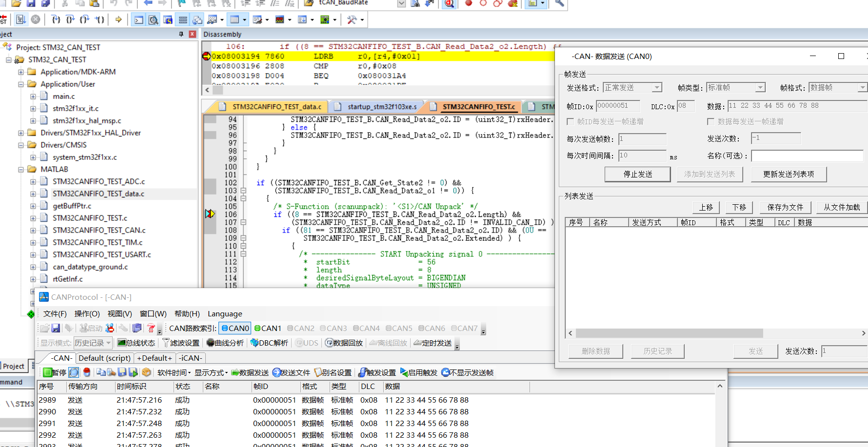Click the 暂停 pause button in CAN toolbar
Image resolution: width=868 pixels, height=447 pixels.
point(54,372)
